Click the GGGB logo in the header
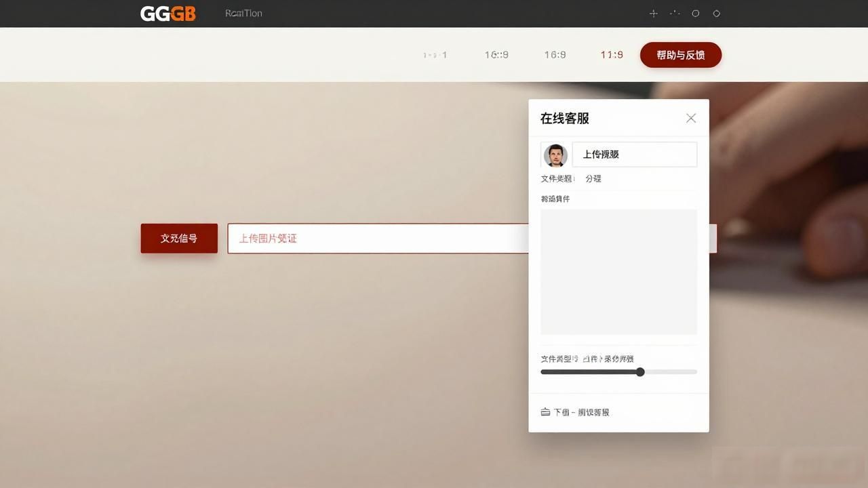 tap(167, 14)
